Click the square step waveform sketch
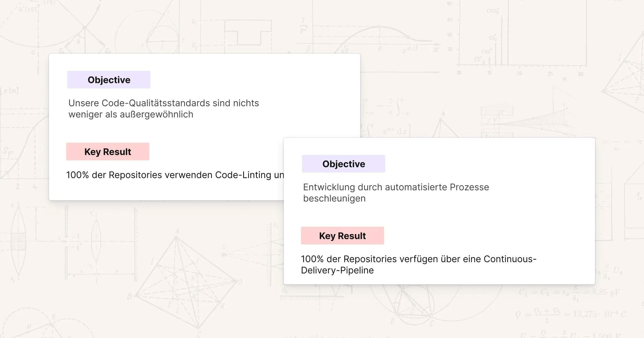 (x=247, y=34)
